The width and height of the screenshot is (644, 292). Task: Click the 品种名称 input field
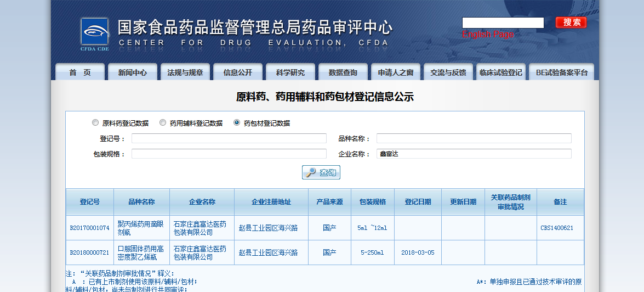[474, 138]
